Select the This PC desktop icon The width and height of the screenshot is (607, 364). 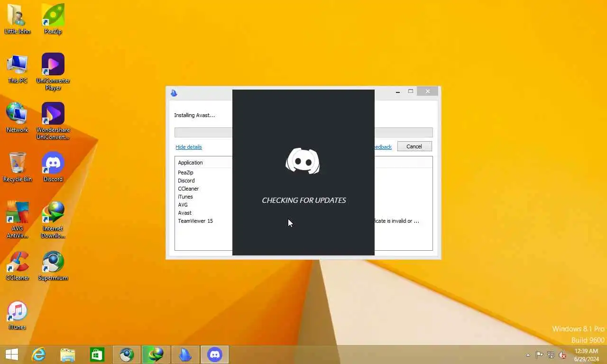coord(17,68)
